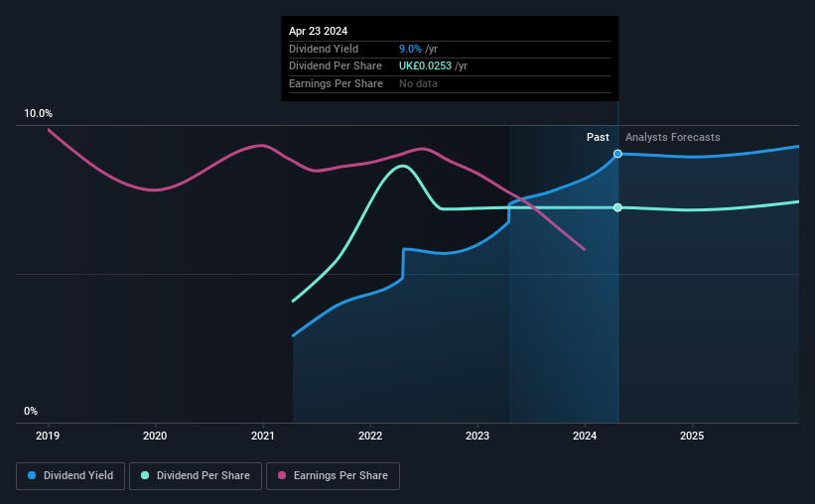This screenshot has height=504, width=815.
Task: Click the pink dot in Earnings Per Share legend
Action: coord(282,475)
